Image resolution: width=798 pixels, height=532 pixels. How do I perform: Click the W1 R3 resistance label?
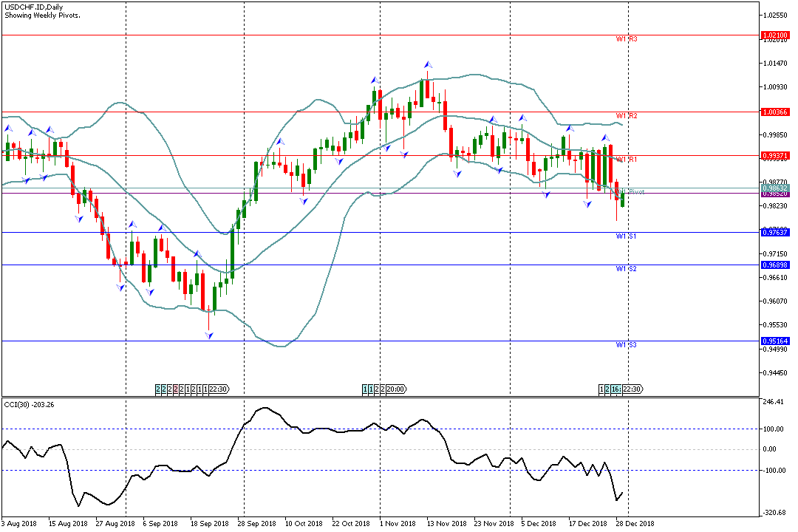tap(627, 39)
